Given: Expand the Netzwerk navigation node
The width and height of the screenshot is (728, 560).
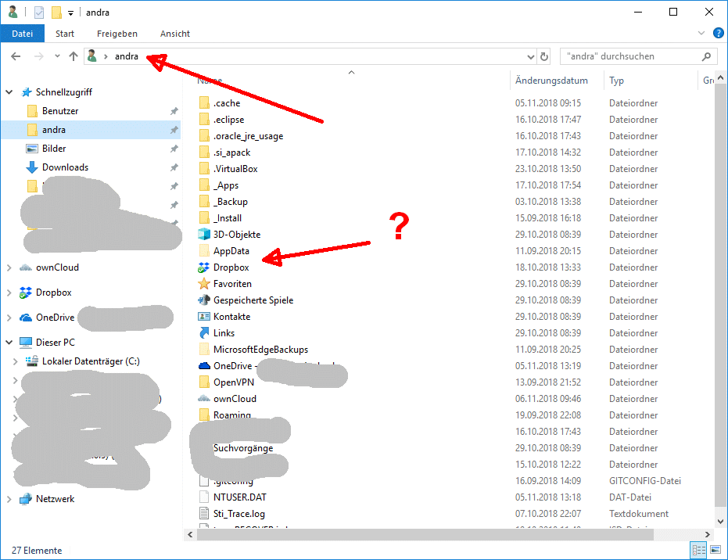Looking at the screenshot, I should pos(9,499).
